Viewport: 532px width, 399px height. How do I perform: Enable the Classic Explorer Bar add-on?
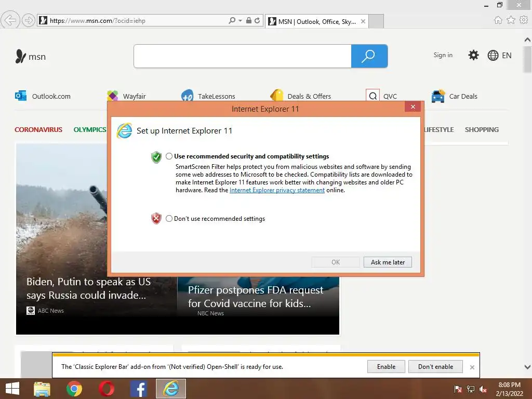coord(386,366)
